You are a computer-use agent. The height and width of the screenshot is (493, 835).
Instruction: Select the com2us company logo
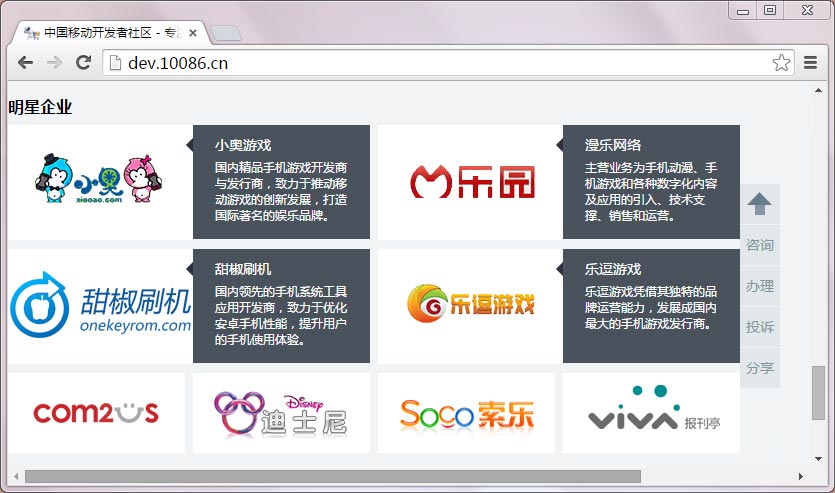96,412
